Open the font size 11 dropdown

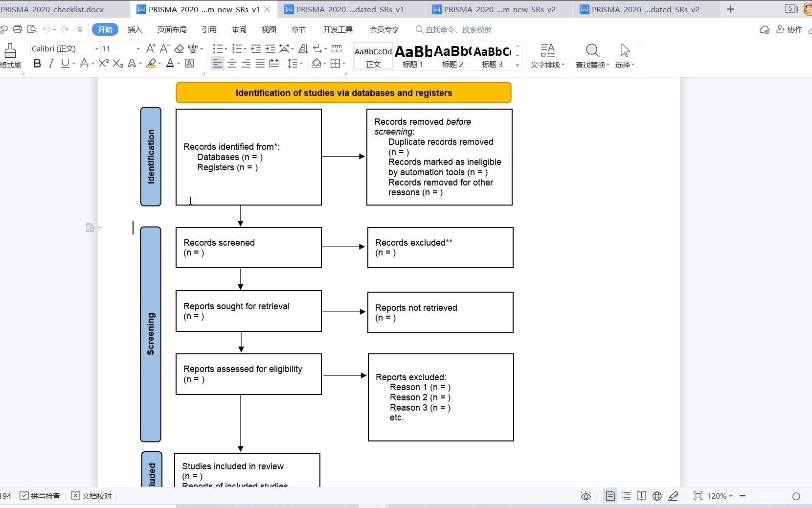[138, 49]
